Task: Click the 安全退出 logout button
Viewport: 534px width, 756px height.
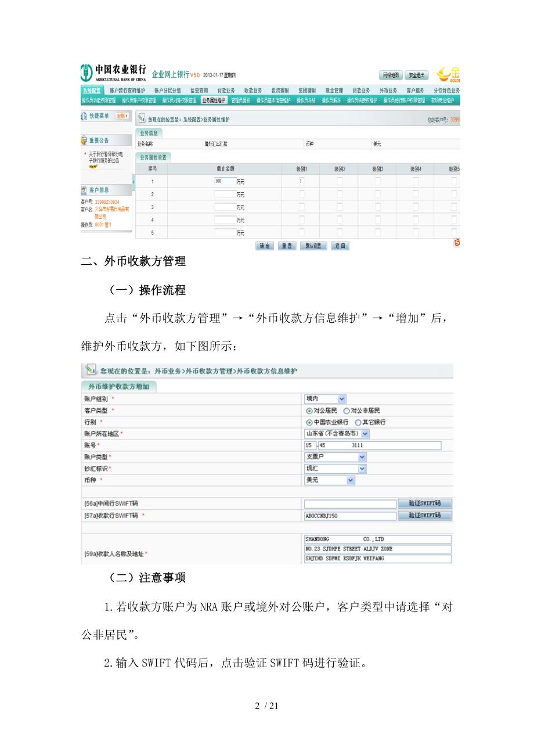Action: pos(417,75)
